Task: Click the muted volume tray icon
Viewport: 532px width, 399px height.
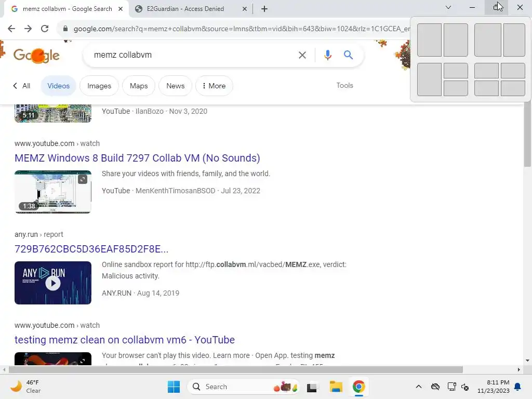Action: [x=465, y=387]
